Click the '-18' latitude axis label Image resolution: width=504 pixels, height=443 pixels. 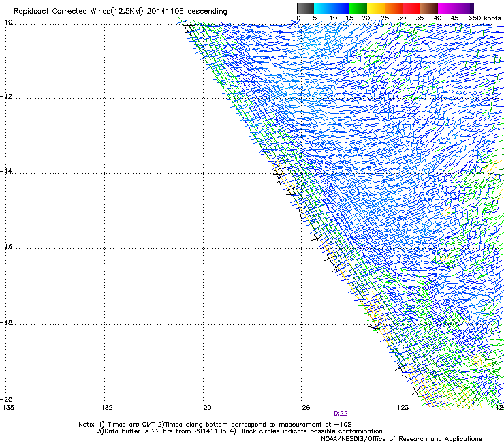coord(6,322)
